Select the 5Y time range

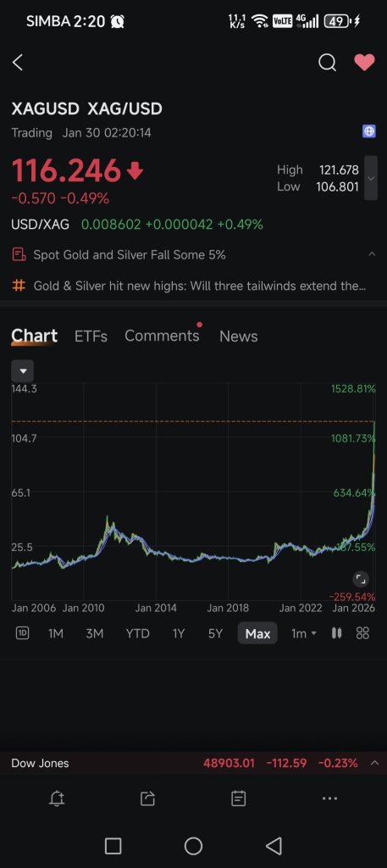coord(215,633)
